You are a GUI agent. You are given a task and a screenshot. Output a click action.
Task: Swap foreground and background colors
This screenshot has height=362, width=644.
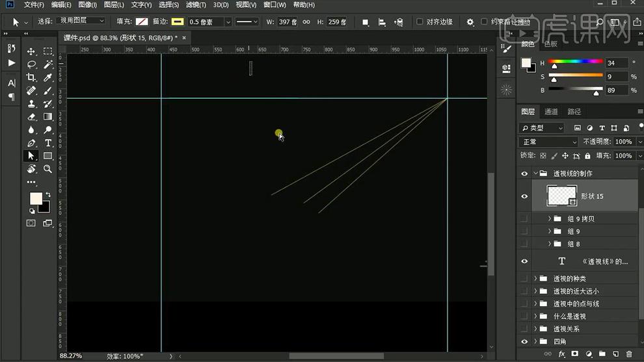pyautogui.click(x=48, y=194)
